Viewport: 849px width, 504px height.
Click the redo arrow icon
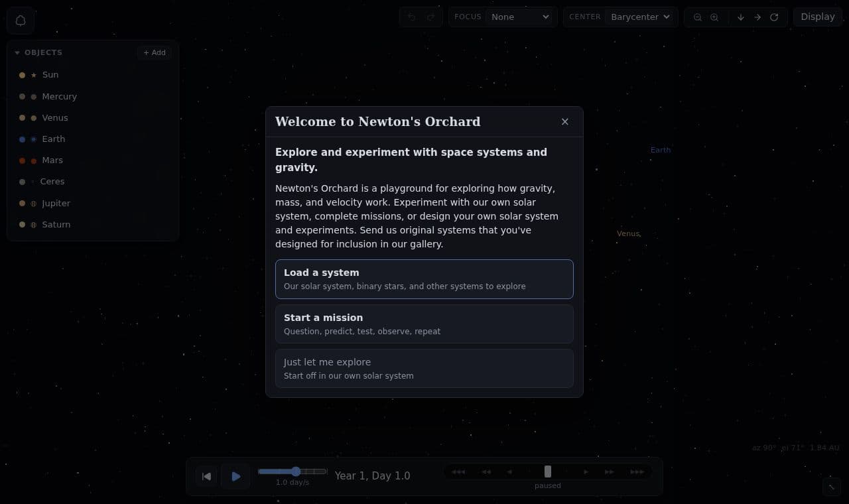430,17
